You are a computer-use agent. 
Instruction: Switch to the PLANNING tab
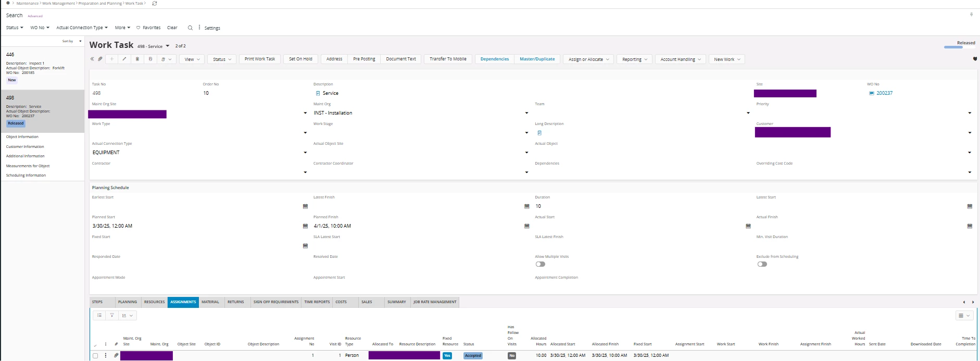tap(128, 302)
